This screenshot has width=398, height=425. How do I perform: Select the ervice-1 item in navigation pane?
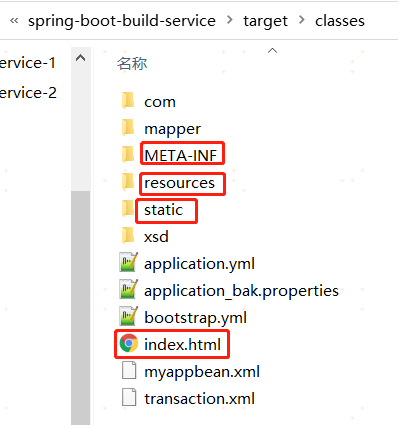pyautogui.click(x=28, y=63)
